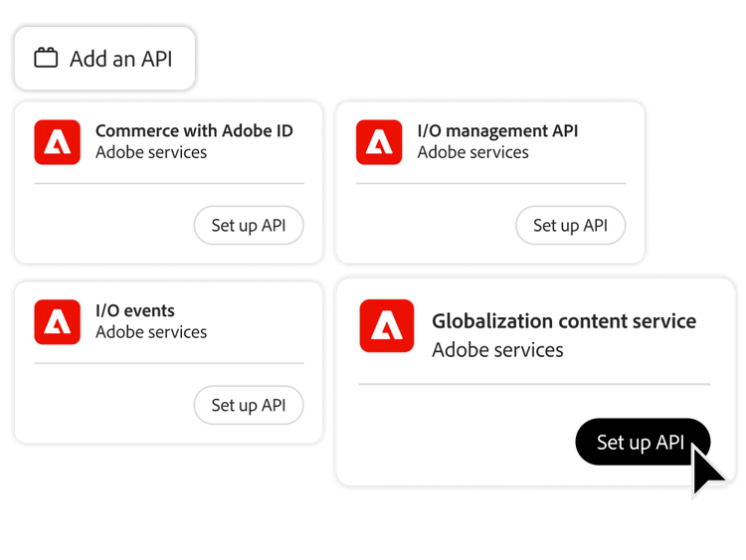This screenshot has width=746, height=560.
Task: Click Adobe services under Globalization content service
Action: tap(497, 350)
